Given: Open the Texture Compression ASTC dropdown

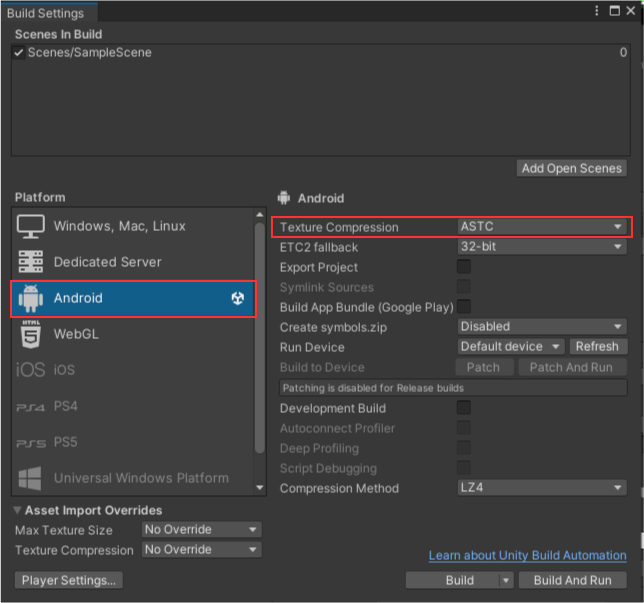Looking at the screenshot, I should pyautogui.click(x=541, y=227).
